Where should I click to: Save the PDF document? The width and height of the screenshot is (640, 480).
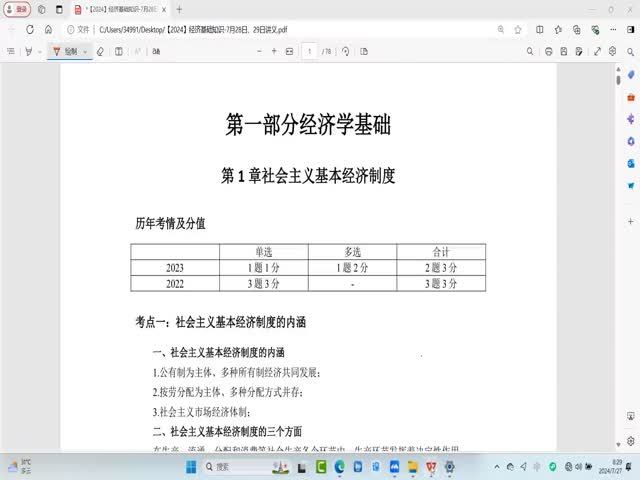564,51
